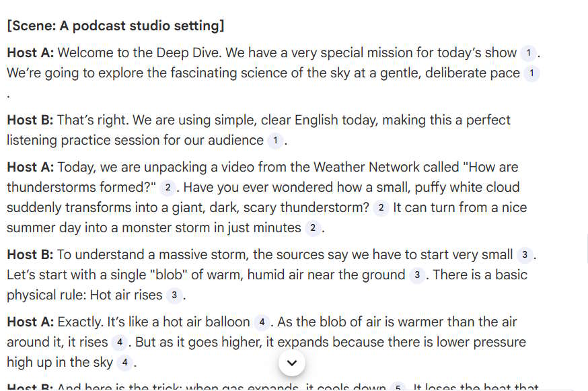Click the partially visible bottom Host B paragraph
The height and width of the screenshot is (391, 588).
[x=202, y=386]
